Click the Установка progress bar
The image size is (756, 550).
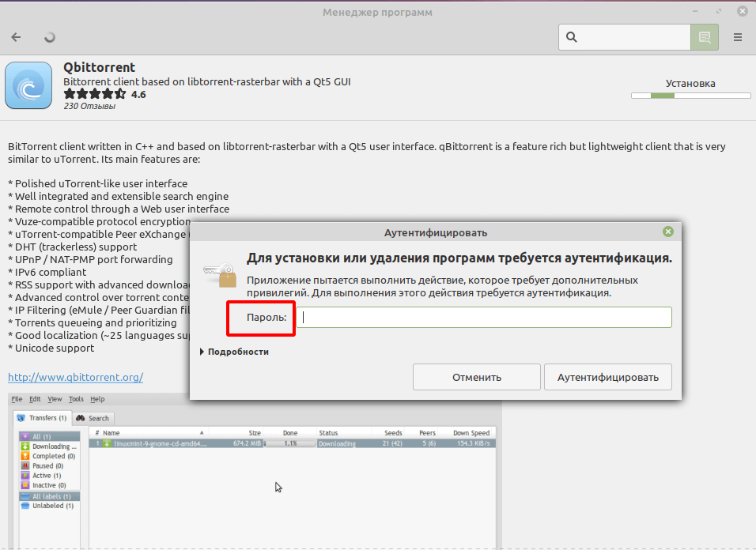pos(691,96)
